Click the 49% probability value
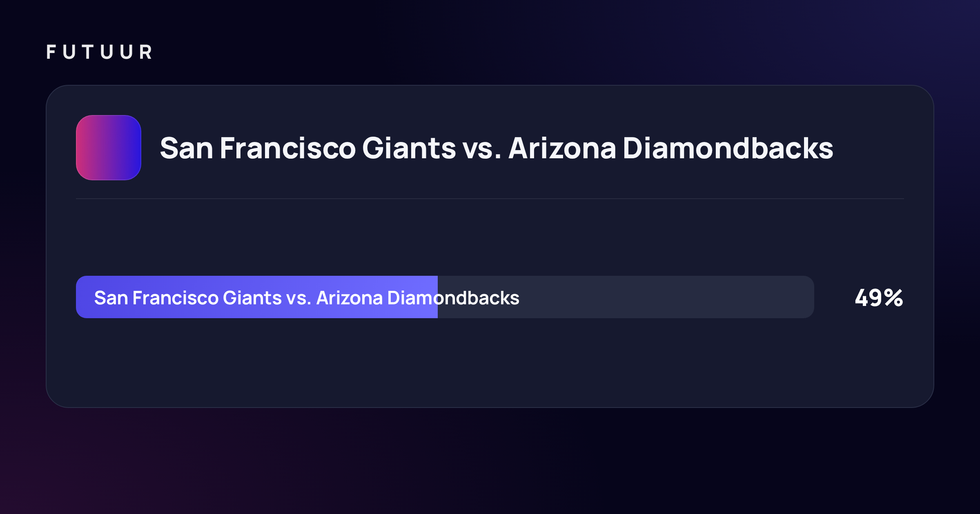980x514 pixels. point(879,298)
